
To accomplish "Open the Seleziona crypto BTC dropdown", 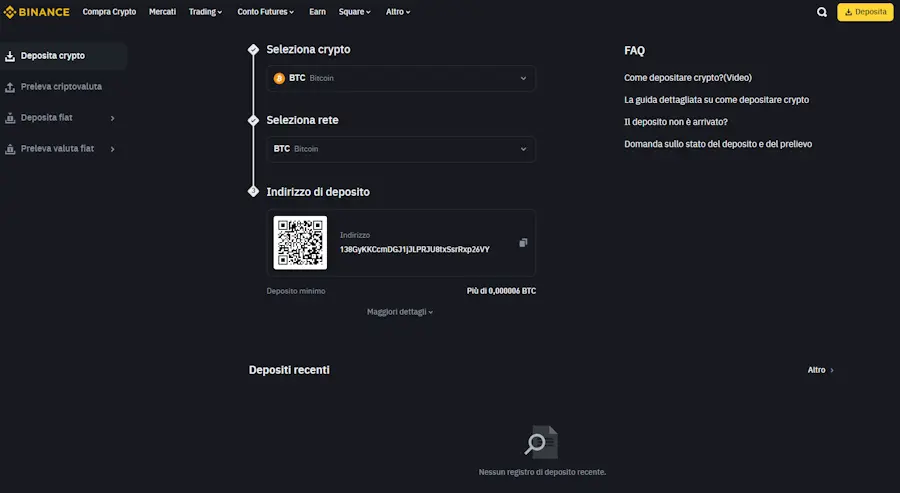I will tap(401, 78).
